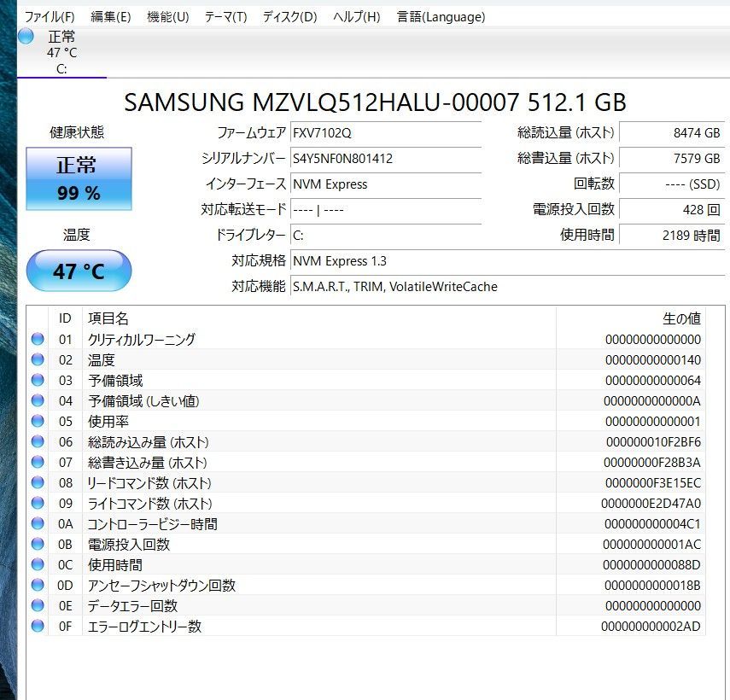The width and height of the screenshot is (730, 700).
Task: Click the status orb for 0F エラーログエントリー数
Action: [38, 626]
